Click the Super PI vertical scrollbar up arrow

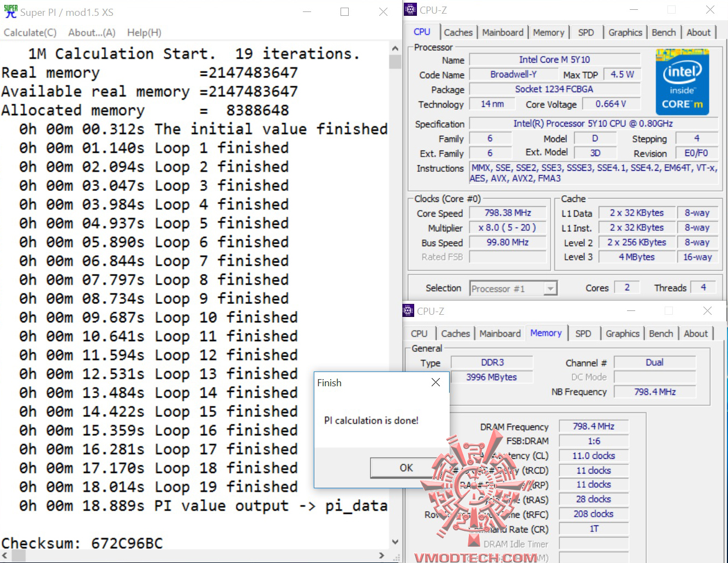click(x=395, y=49)
